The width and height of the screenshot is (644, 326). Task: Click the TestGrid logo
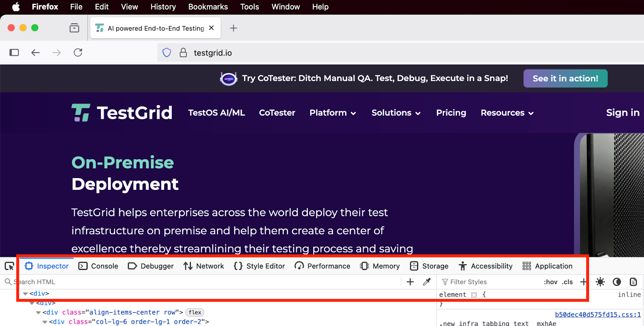tap(122, 113)
